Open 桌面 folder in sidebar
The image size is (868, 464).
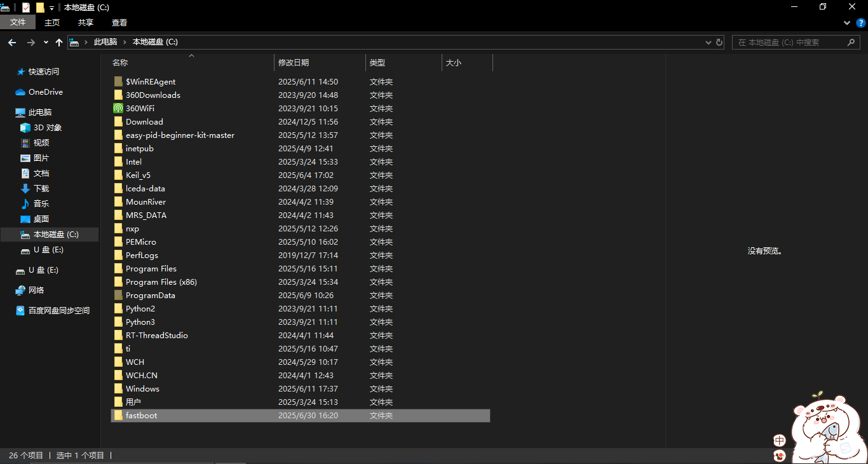[41, 219]
